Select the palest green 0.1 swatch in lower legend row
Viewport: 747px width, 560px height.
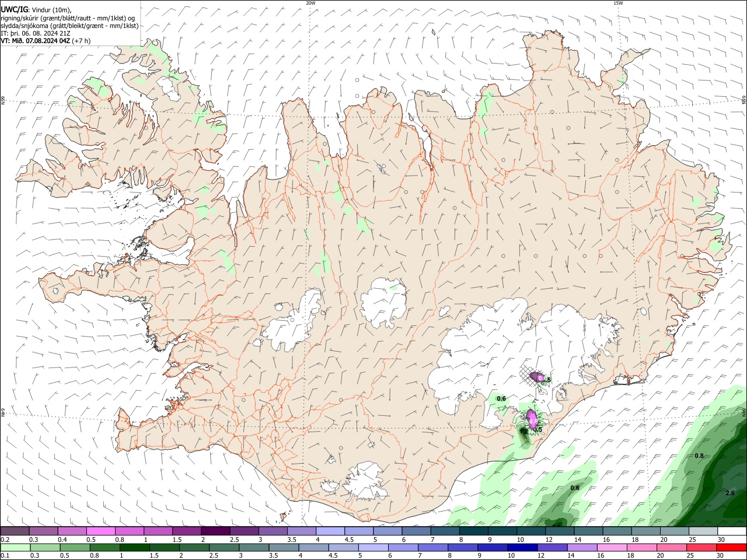coord(15,547)
